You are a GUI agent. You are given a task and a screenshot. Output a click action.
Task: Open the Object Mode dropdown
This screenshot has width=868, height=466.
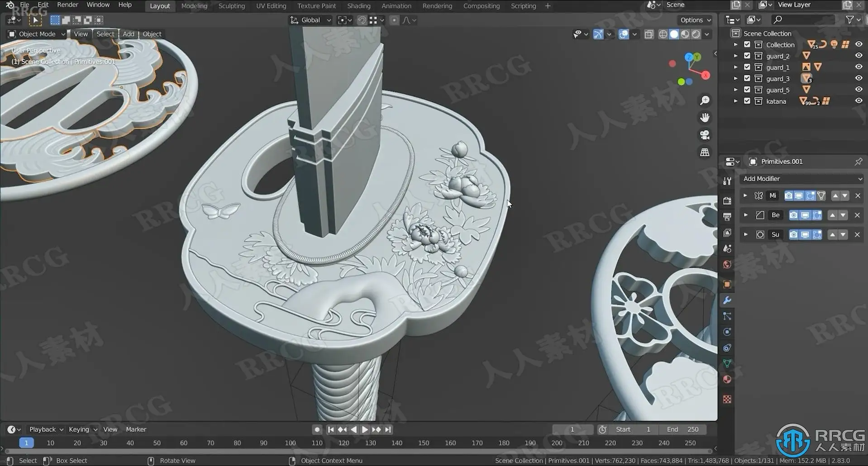point(37,34)
